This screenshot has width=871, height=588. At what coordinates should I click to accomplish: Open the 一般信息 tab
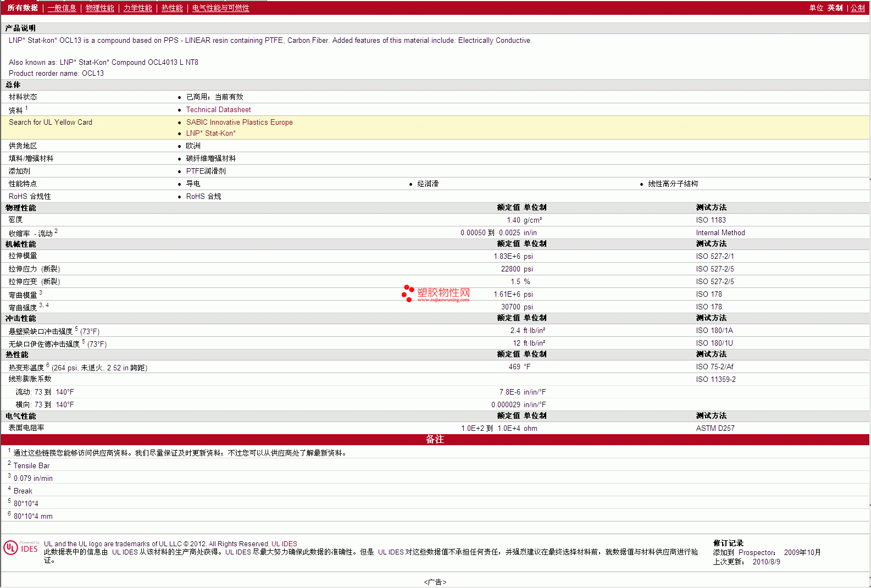click(62, 8)
